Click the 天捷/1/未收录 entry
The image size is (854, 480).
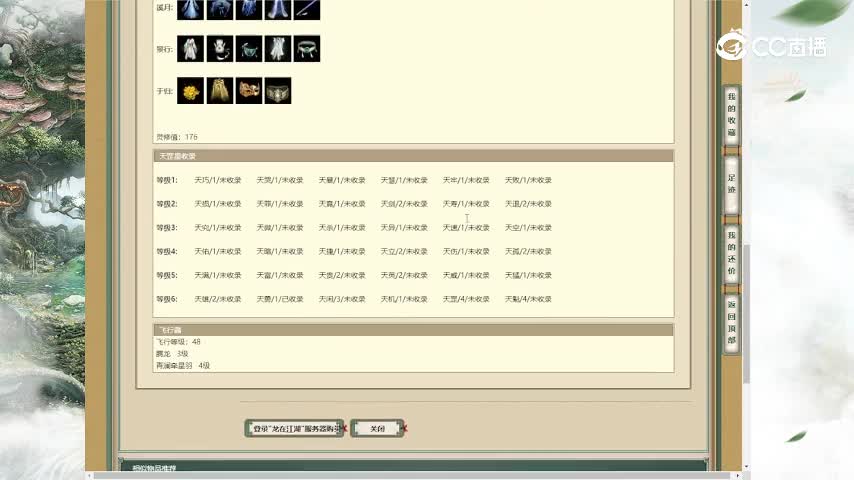[x=342, y=251]
